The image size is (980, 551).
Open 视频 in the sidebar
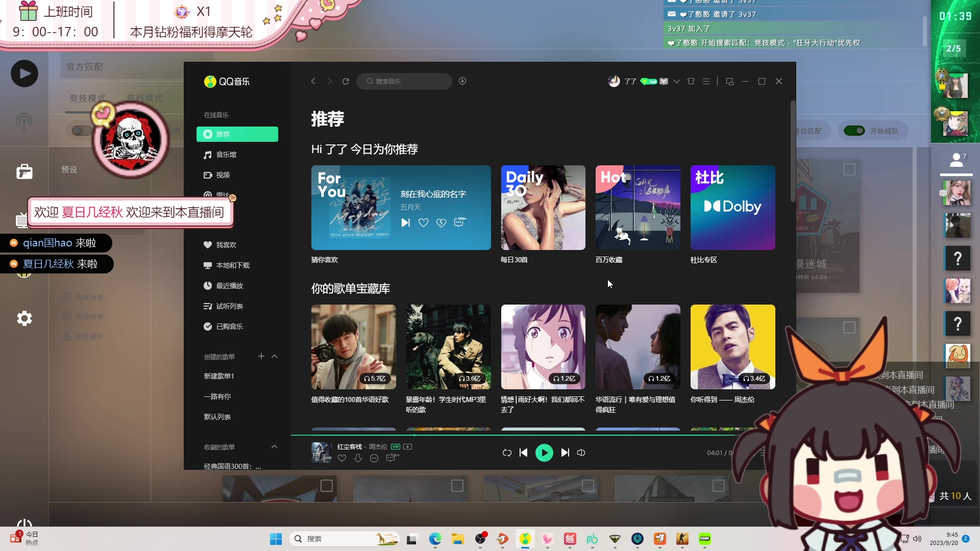coord(237,175)
